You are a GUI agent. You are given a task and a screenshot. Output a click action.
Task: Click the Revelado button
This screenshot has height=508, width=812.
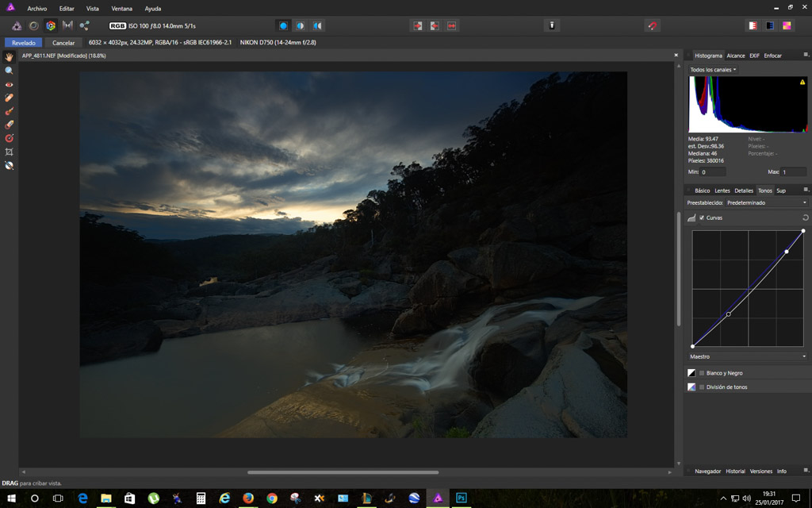click(x=23, y=43)
